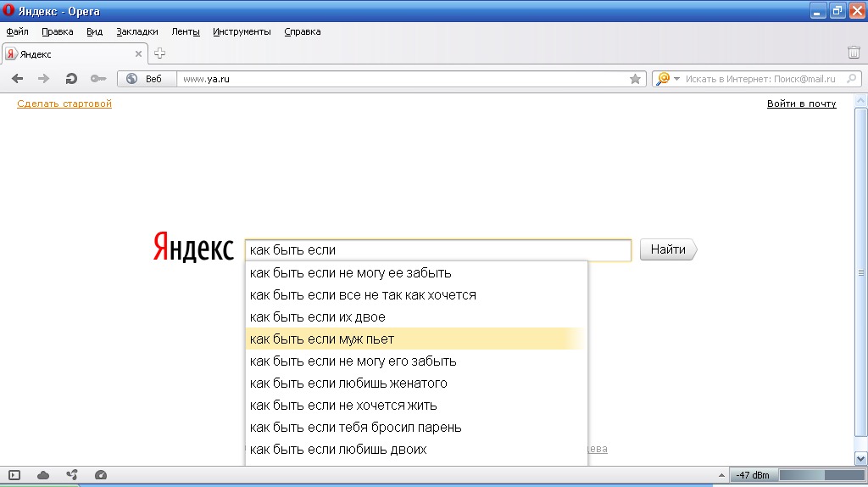Go forward with the forward arrow
This screenshot has height=487, width=868.
click(x=43, y=79)
